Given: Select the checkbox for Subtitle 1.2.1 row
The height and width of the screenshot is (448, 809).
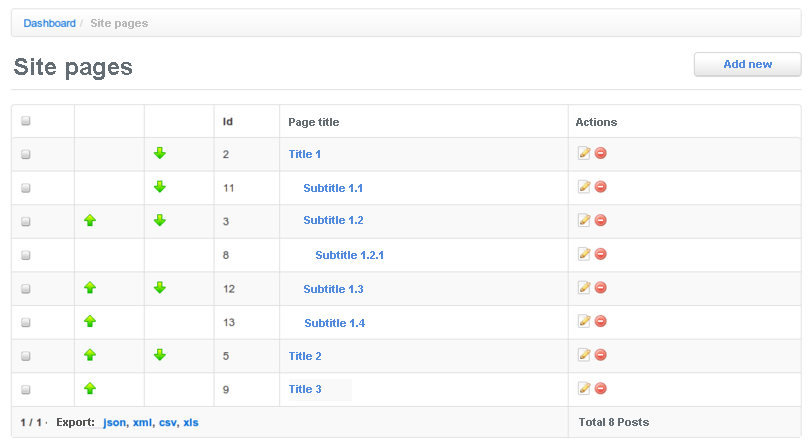Looking at the screenshot, I should pos(26,255).
